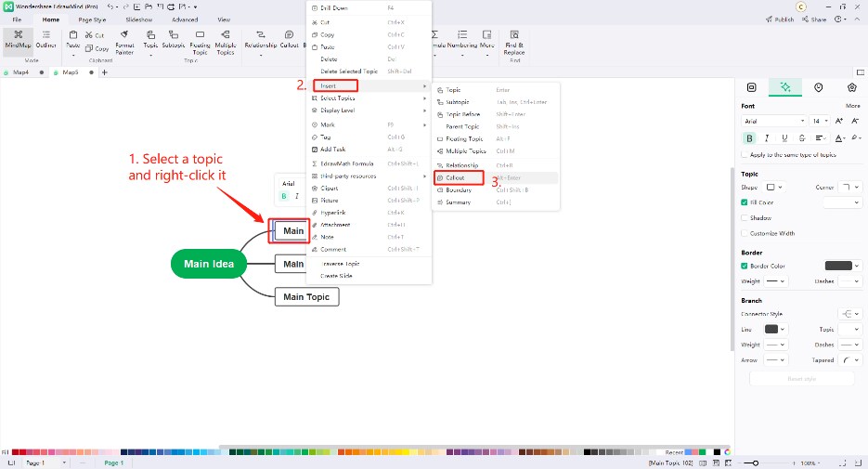Uncheck the Border Color checkbox
The image size is (868, 469).
coord(745,266)
